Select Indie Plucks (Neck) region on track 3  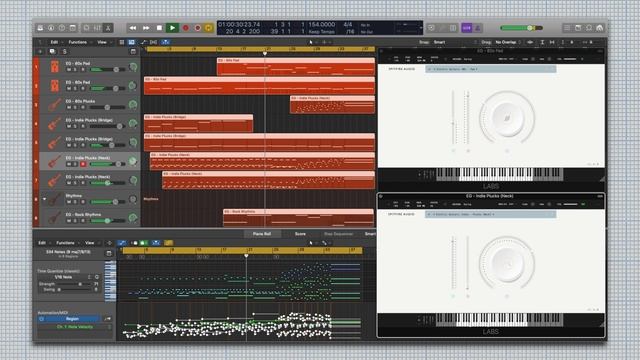click(332, 104)
